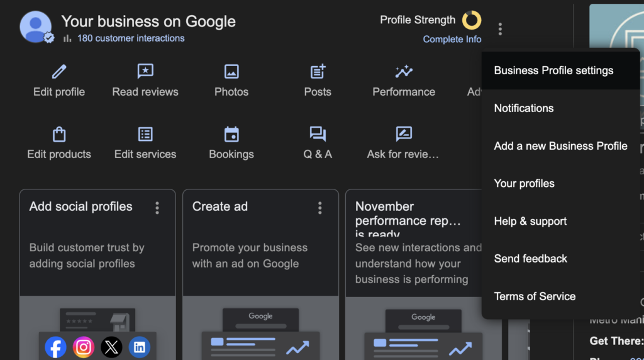644x360 pixels.
Task: Choose Notifications from the menu
Action: point(524,108)
